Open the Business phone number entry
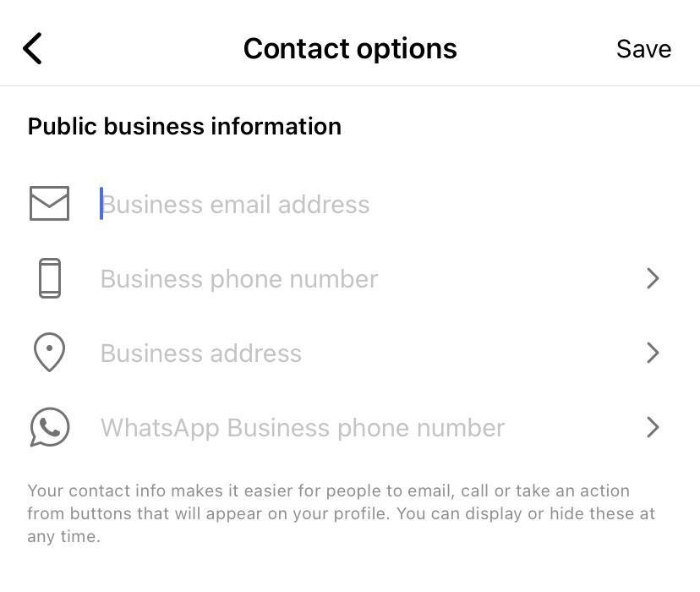The height and width of the screenshot is (592, 700). (x=239, y=279)
